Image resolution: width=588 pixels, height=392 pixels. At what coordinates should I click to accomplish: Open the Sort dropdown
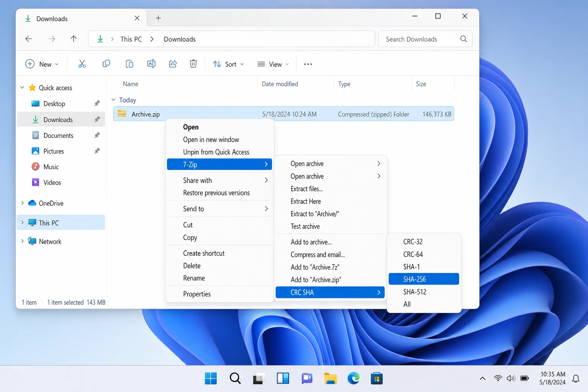click(x=229, y=64)
